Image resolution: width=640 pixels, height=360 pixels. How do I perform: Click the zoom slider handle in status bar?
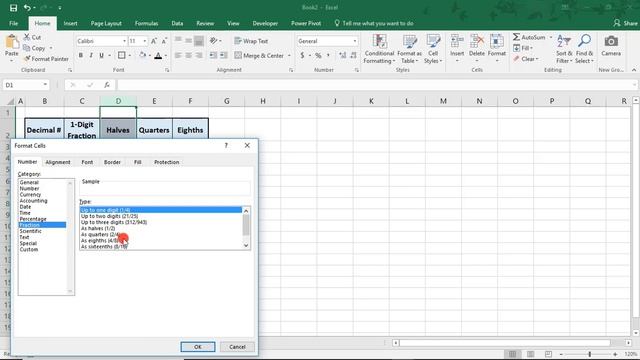(x=589, y=354)
